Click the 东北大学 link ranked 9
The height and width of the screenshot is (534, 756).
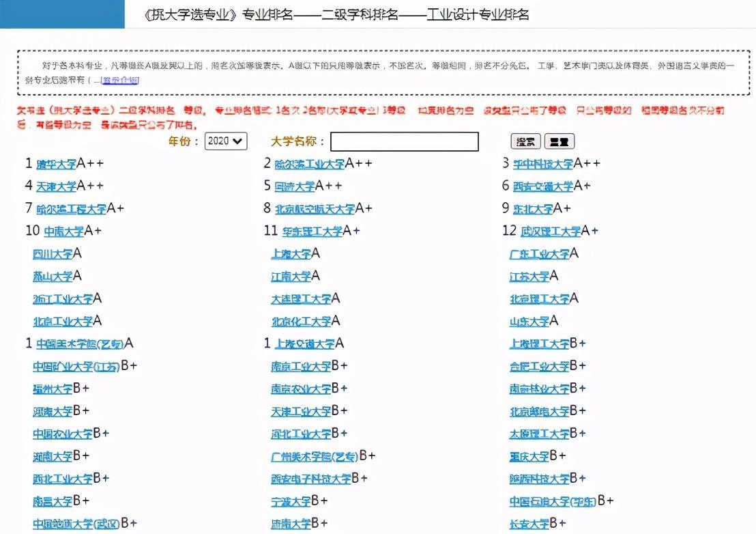(x=533, y=209)
